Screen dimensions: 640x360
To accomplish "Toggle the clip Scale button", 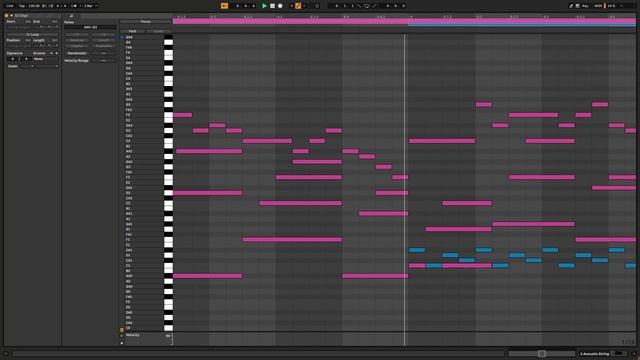I will 13,66.
